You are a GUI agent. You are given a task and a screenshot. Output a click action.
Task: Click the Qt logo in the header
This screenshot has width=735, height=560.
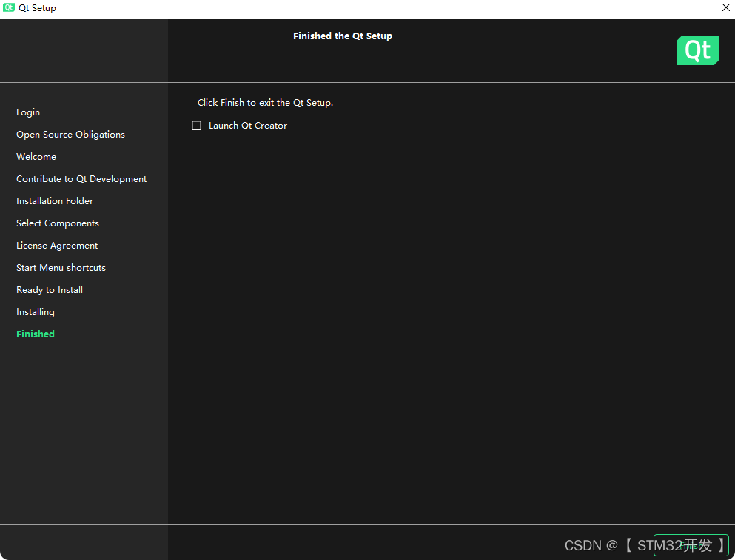pos(697,50)
